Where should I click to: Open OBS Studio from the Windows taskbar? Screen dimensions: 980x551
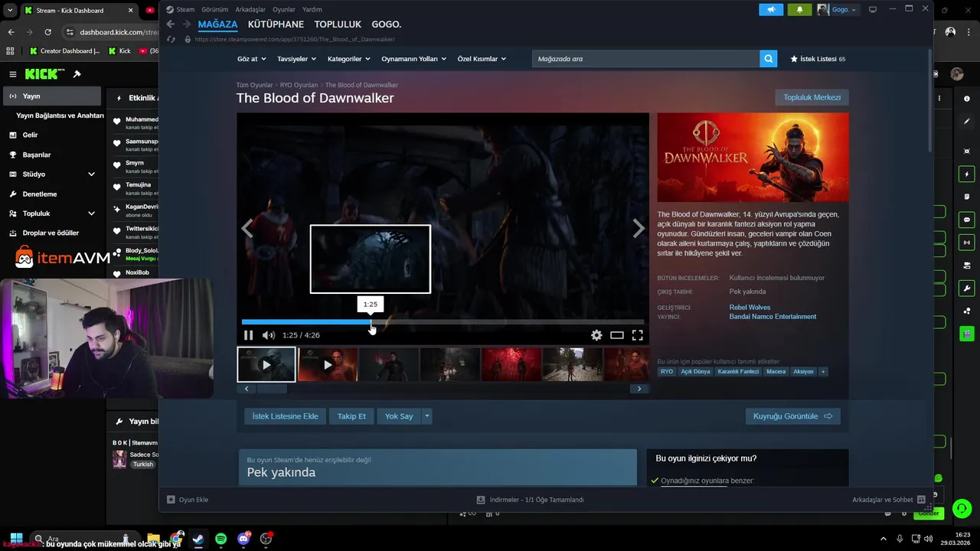[x=266, y=539]
